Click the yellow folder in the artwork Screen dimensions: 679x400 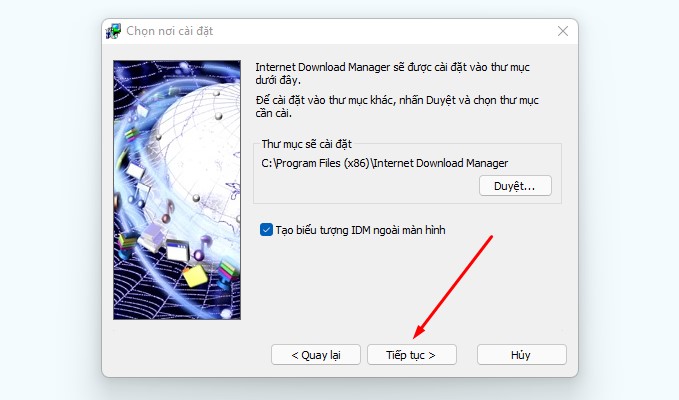[195, 275]
